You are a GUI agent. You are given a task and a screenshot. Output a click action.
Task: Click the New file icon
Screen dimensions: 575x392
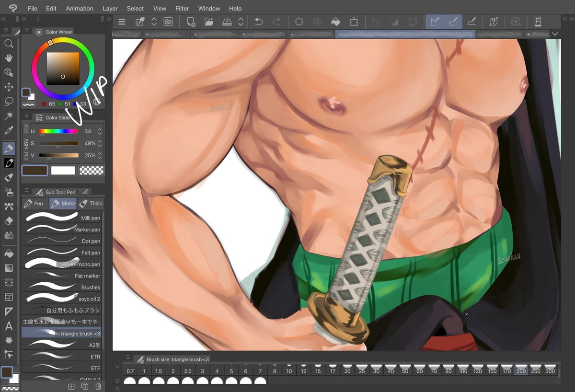click(x=191, y=22)
